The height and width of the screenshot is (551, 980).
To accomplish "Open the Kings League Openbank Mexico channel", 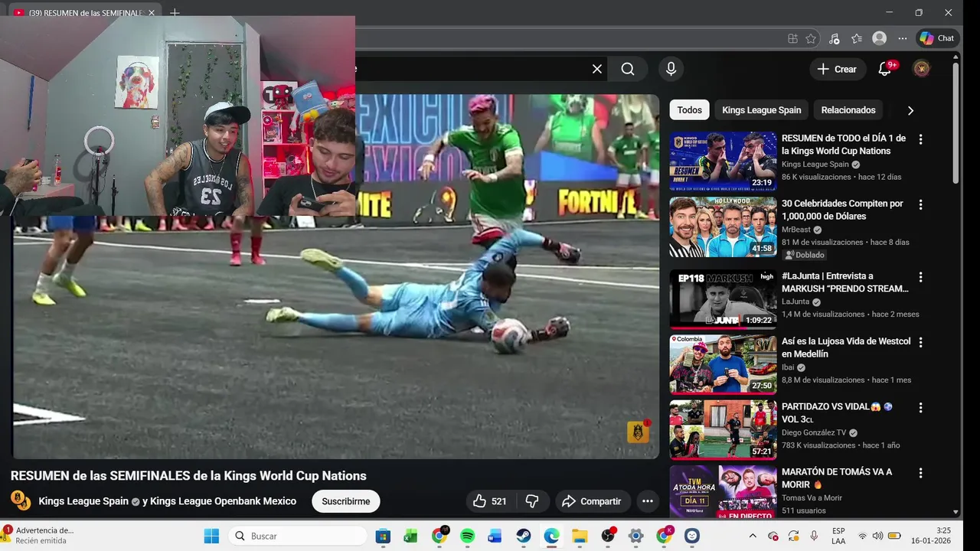I will pos(223,501).
